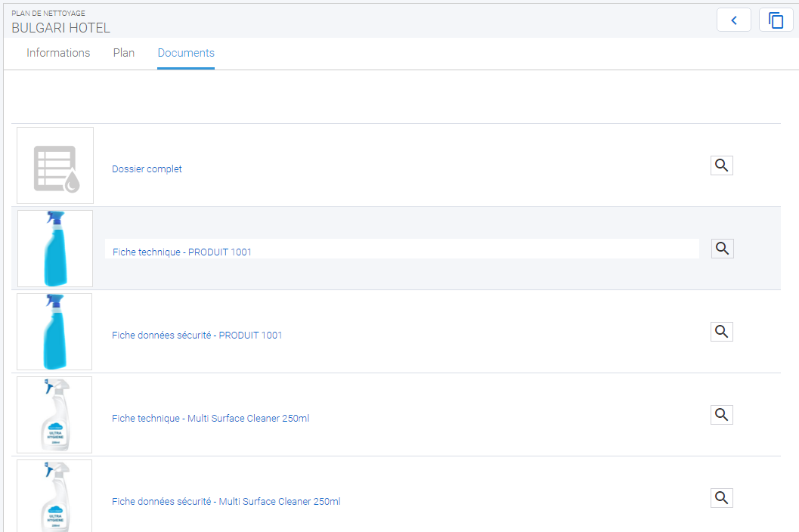Click magnifier for Fiche technique PRODUIT 1001
This screenshot has width=799, height=532.
722,249
